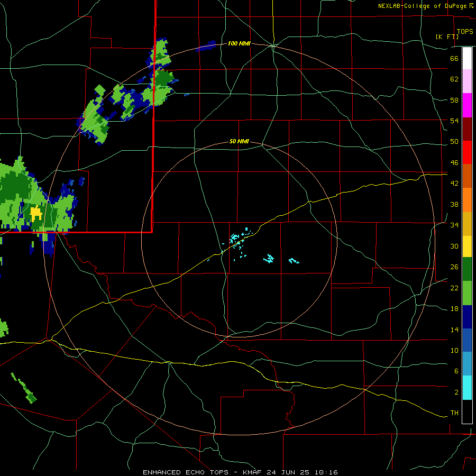
Task: Select the cyan swatch on the scale
Action: (x=467, y=388)
